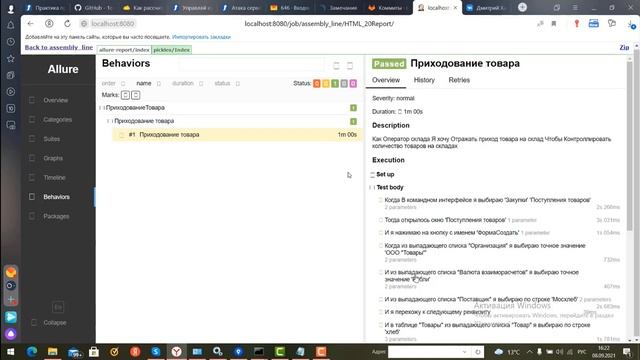Open Overview in Allure sidebar
This screenshot has height=360, width=640.
[x=56, y=100]
